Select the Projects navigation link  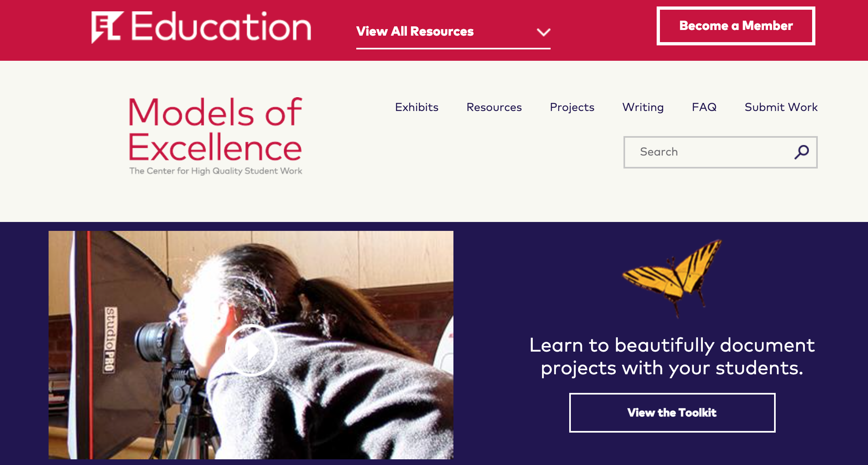pyautogui.click(x=572, y=107)
